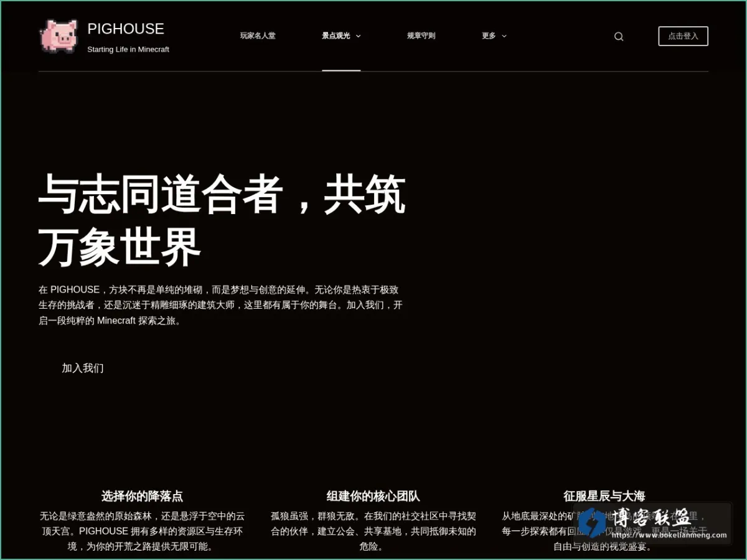
Task: Open the search magnifier icon
Action: (x=619, y=36)
